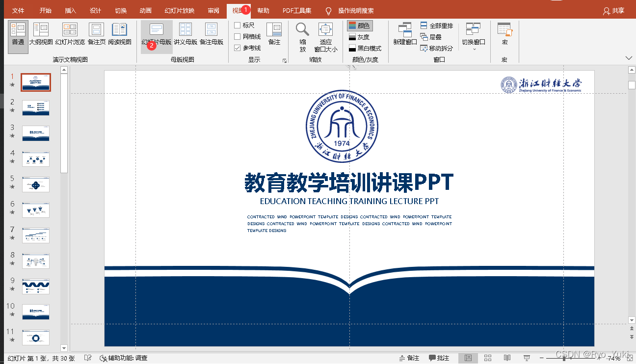Select Color (颜色) display mode

360,26
